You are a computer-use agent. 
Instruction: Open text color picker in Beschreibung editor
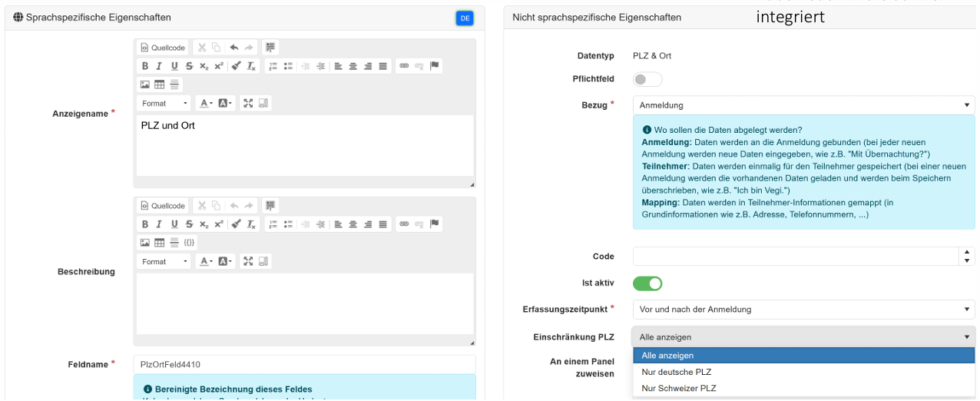click(206, 261)
